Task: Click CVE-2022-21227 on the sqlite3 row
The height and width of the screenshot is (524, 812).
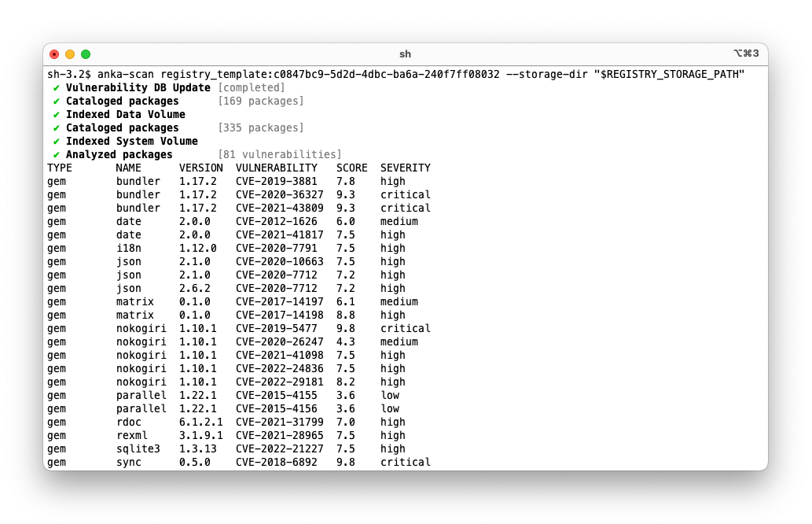Action: 277,448
